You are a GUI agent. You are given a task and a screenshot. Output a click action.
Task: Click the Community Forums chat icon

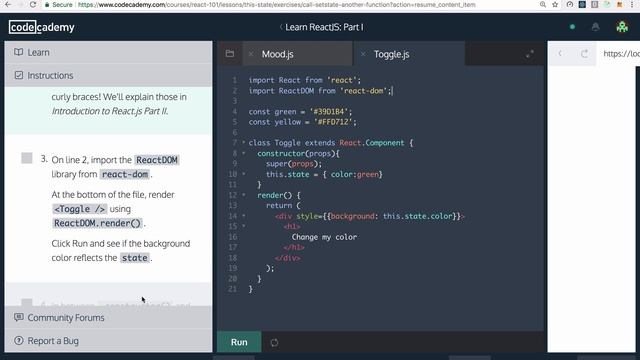(x=18, y=317)
